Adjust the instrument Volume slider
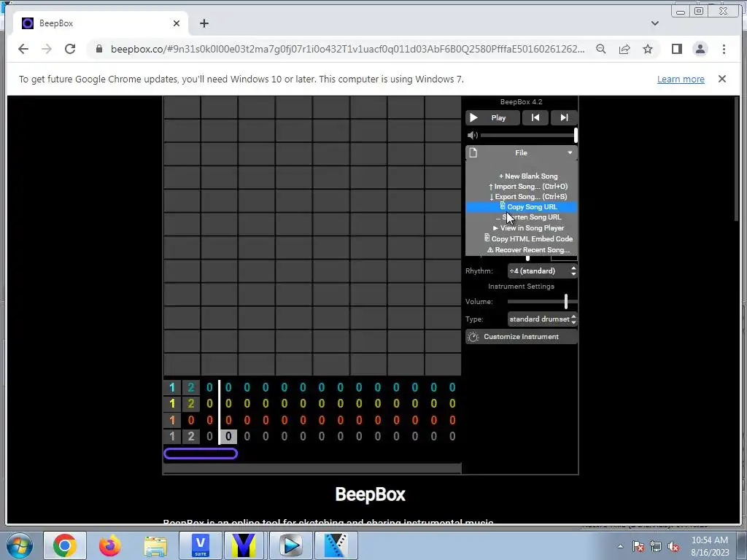This screenshot has width=747, height=560. pos(543,301)
